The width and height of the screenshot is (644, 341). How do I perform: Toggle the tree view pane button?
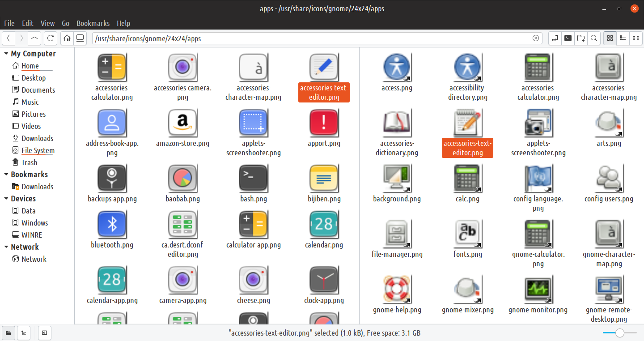[x=23, y=333]
